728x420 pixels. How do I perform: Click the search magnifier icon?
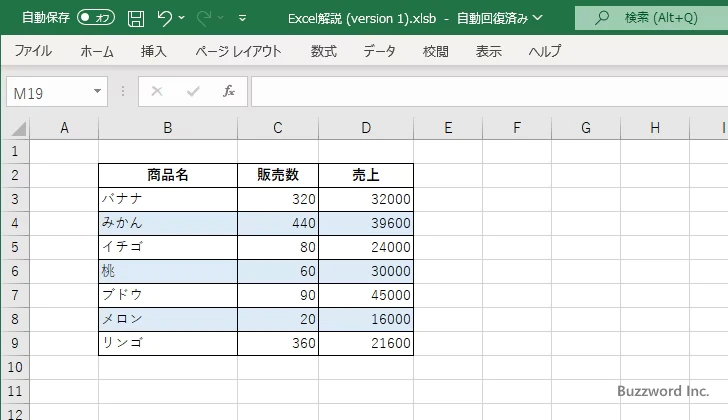point(602,18)
